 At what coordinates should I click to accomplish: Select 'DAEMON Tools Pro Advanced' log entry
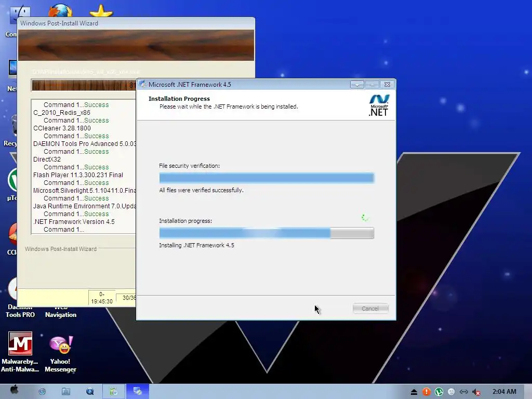(x=85, y=144)
